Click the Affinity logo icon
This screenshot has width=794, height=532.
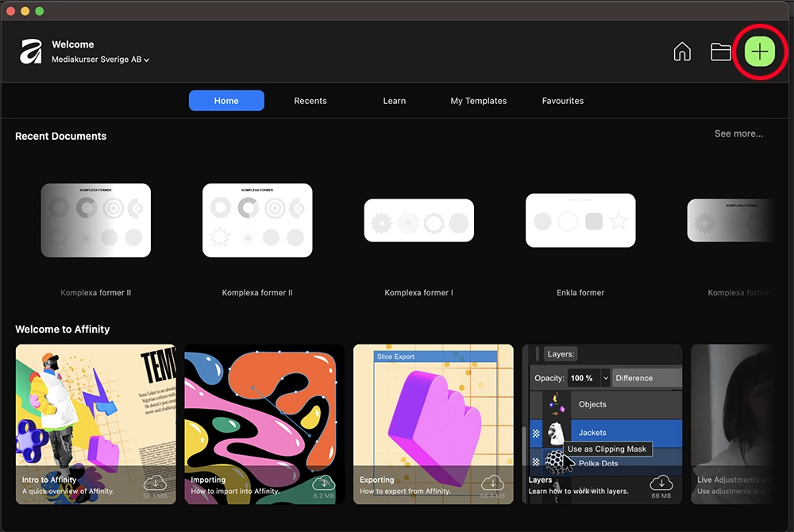(x=31, y=52)
